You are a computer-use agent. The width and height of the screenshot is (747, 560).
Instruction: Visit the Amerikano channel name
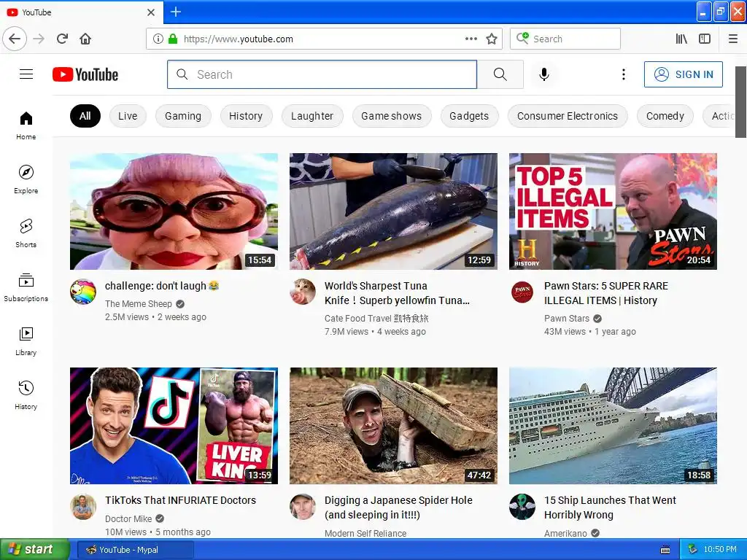pos(565,533)
